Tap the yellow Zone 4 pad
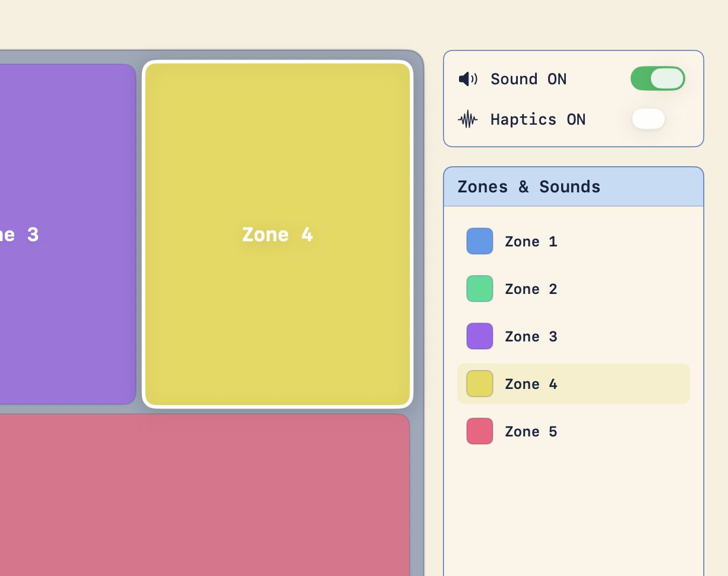 [277, 234]
